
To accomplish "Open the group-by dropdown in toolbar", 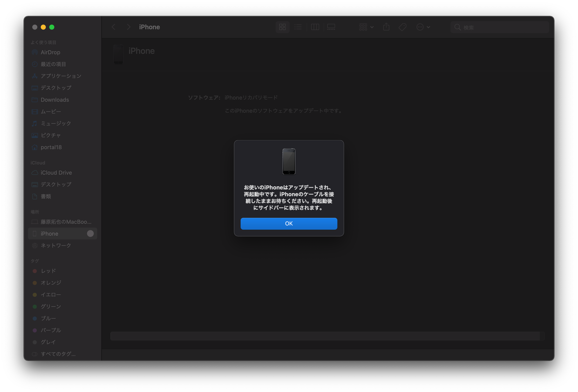I will pos(366,27).
